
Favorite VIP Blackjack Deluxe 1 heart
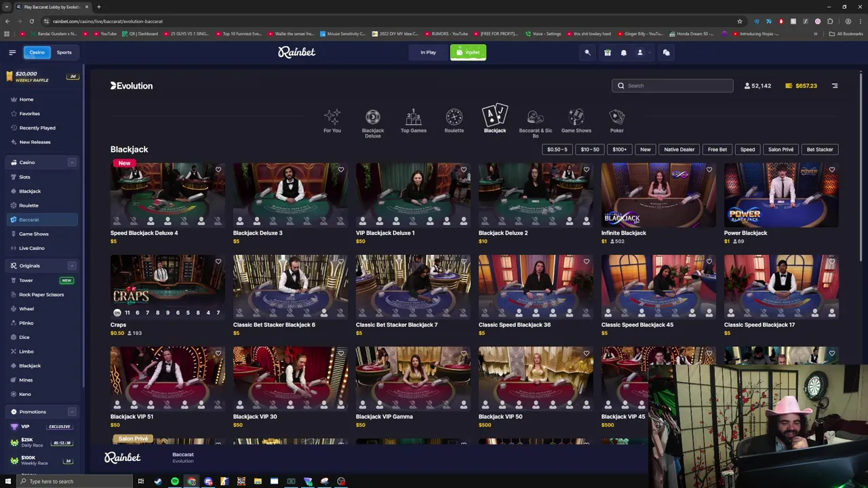pyautogui.click(x=464, y=169)
